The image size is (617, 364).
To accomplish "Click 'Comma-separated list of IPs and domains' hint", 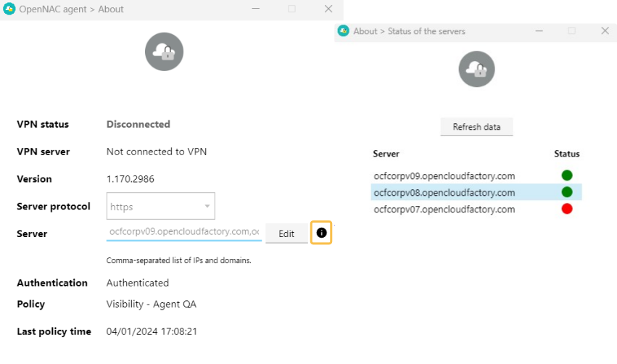I will pyautogui.click(x=178, y=260).
